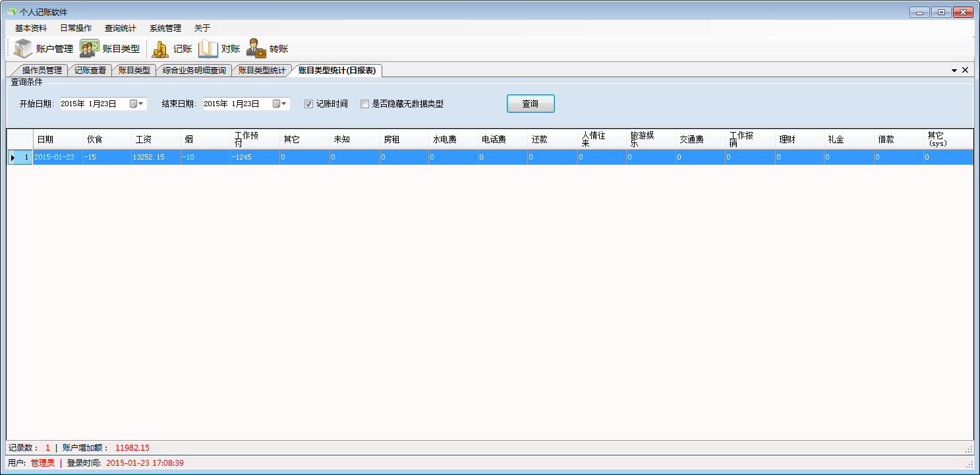
Task: Open the 账户管理 account management tool
Action: (x=43, y=49)
